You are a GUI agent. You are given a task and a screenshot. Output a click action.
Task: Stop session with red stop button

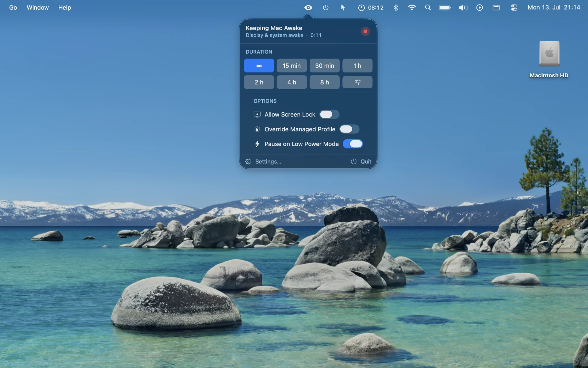coord(365,31)
